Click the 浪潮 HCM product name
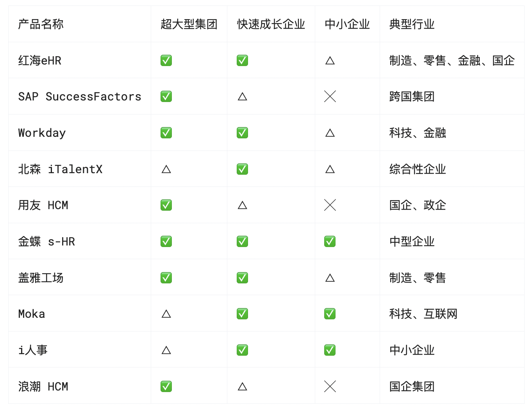This screenshot has height=412, width=532. tap(43, 387)
